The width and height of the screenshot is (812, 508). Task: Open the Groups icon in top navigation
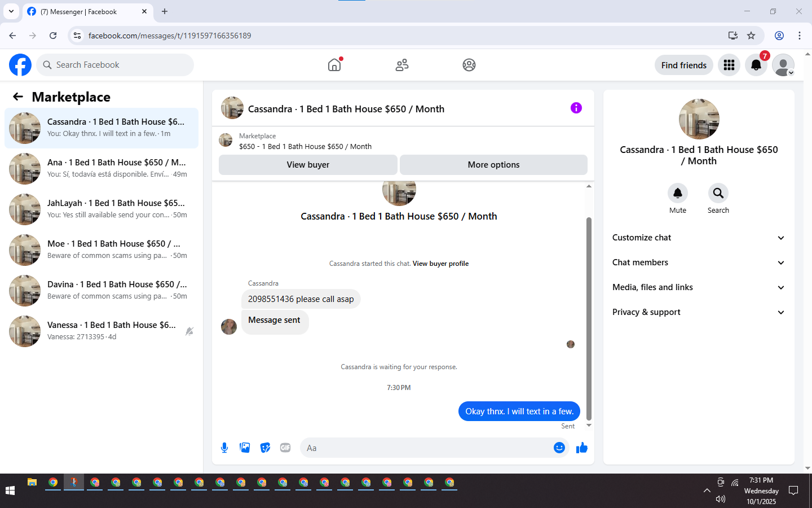(469, 65)
